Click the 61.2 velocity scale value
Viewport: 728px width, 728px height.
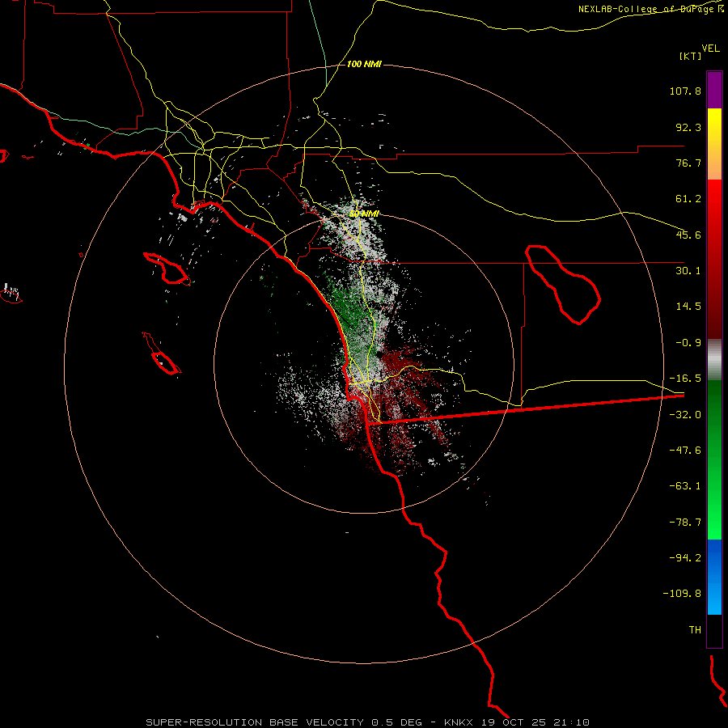pyautogui.click(x=688, y=199)
